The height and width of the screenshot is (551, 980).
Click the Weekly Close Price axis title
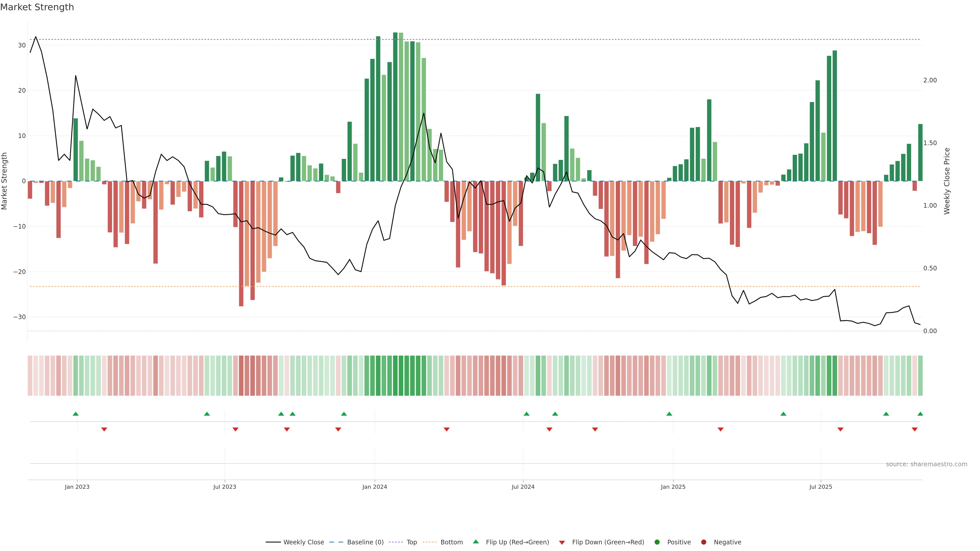pyautogui.click(x=947, y=181)
